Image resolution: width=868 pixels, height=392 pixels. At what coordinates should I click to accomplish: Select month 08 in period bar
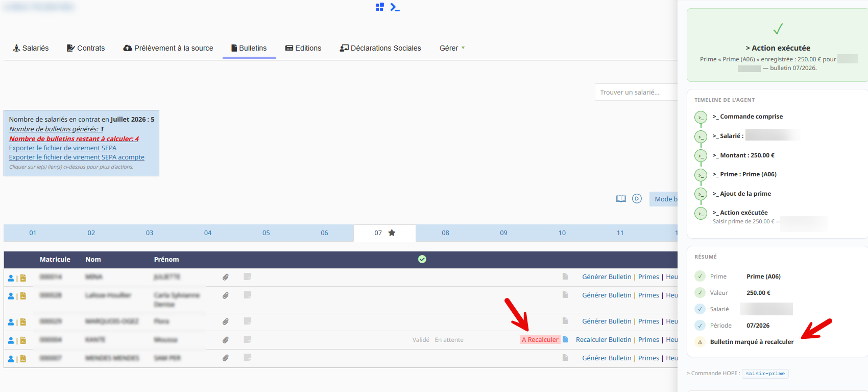coord(445,233)
